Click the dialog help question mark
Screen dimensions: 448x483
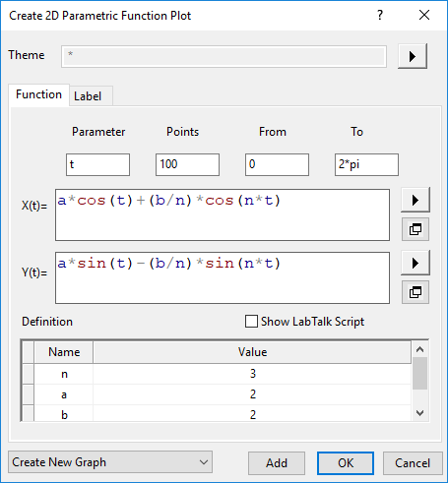coord(380,15)
